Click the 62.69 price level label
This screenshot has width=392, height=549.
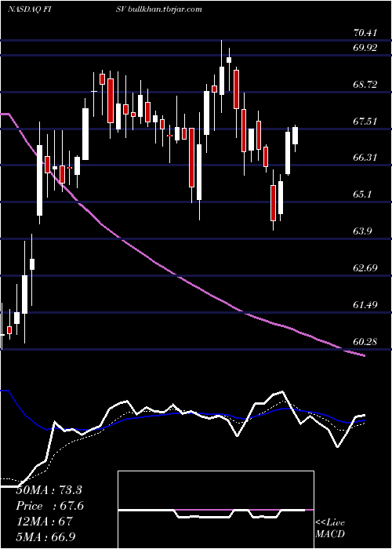point(365,268)
